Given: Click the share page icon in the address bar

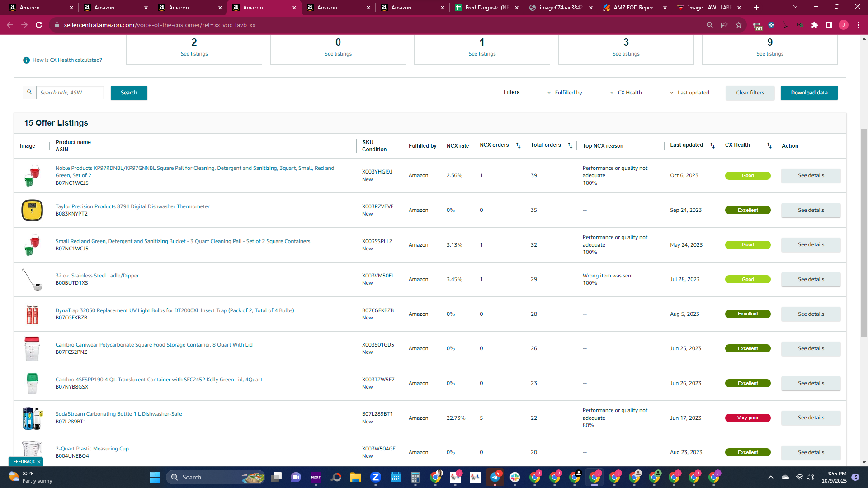Looking at the screenshot, I should [724, 25].
